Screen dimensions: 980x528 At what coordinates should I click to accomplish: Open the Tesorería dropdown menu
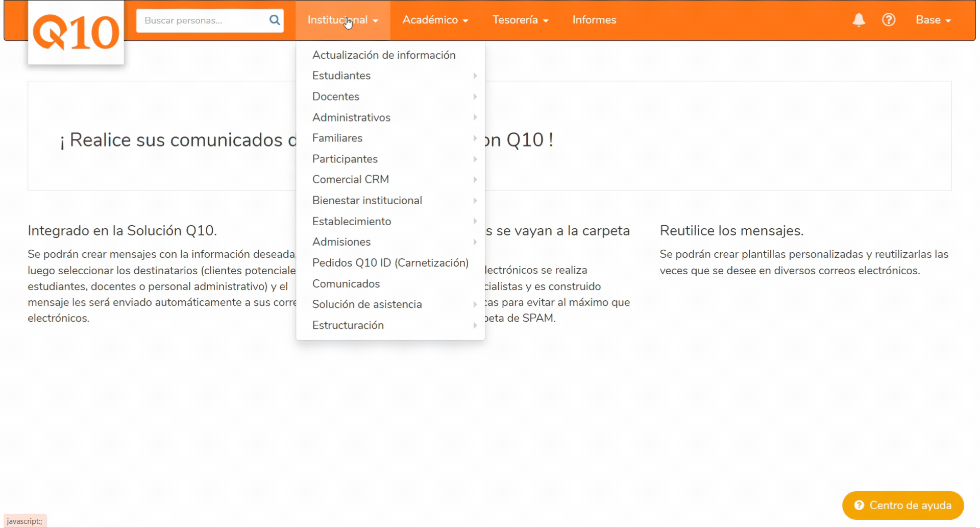point(520,20)
